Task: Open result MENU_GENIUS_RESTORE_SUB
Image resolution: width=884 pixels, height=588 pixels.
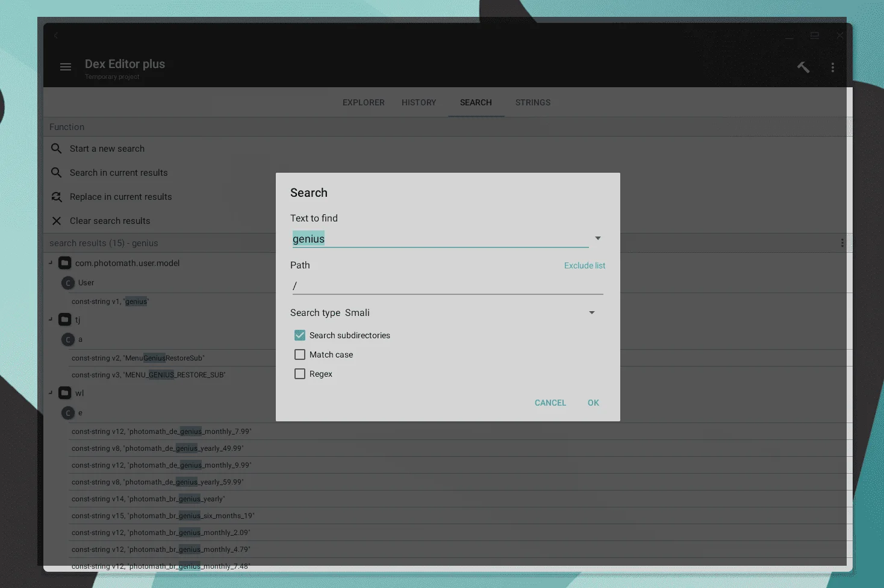Action: pyautogui.click(x=148, y=375)
